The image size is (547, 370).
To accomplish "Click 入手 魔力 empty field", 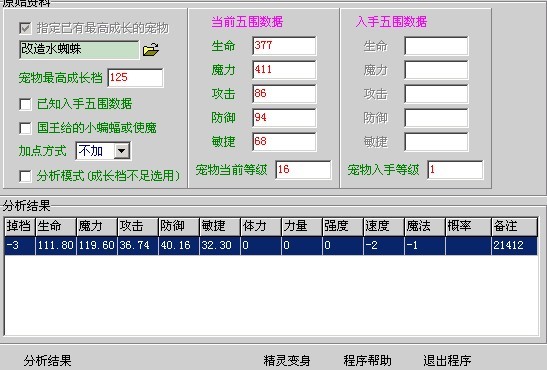I will (x=436, y=69).
